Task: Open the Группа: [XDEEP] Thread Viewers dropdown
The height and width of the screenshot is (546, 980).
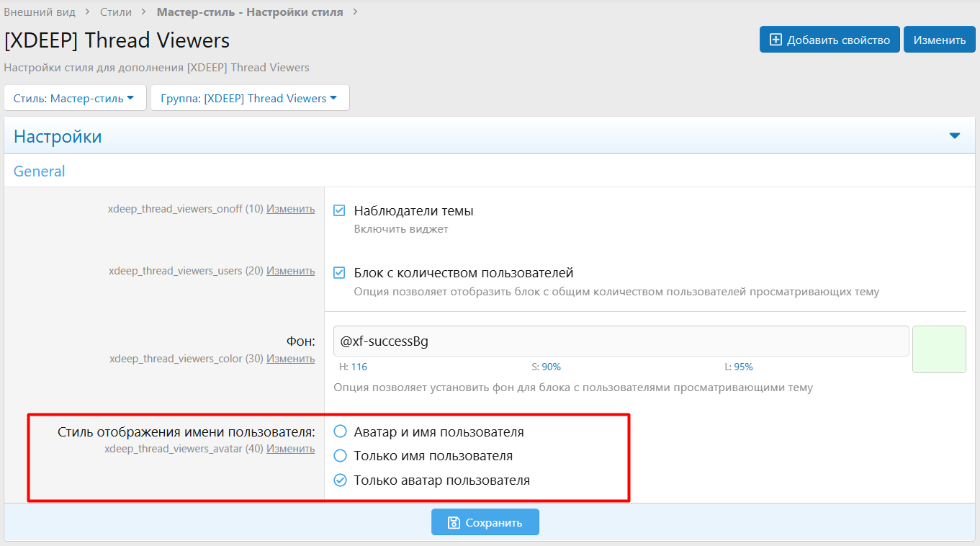Action: click(x=250, y=98)
